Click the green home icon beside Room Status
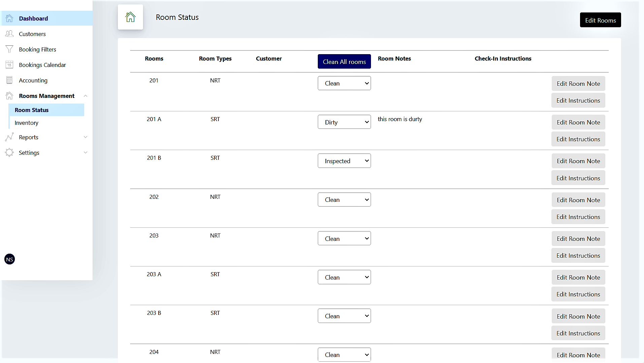644x363 pixels. pyautogui.click(x=130, y=17)
